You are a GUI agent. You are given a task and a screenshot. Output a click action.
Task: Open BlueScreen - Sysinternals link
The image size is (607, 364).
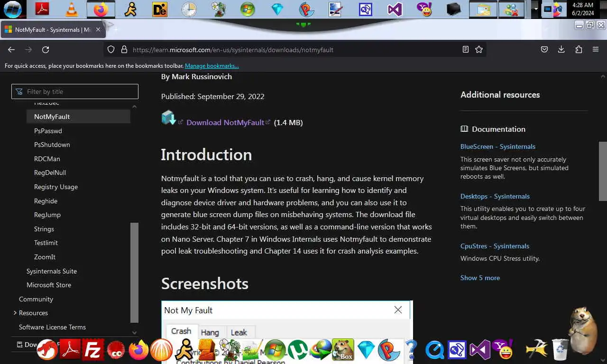coord(498,146)
